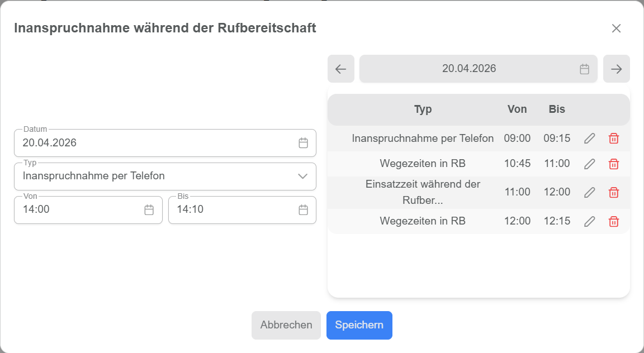Click the Abbrechen button
644x353 pixels.
pyautogui.click(x=286, y=325)
